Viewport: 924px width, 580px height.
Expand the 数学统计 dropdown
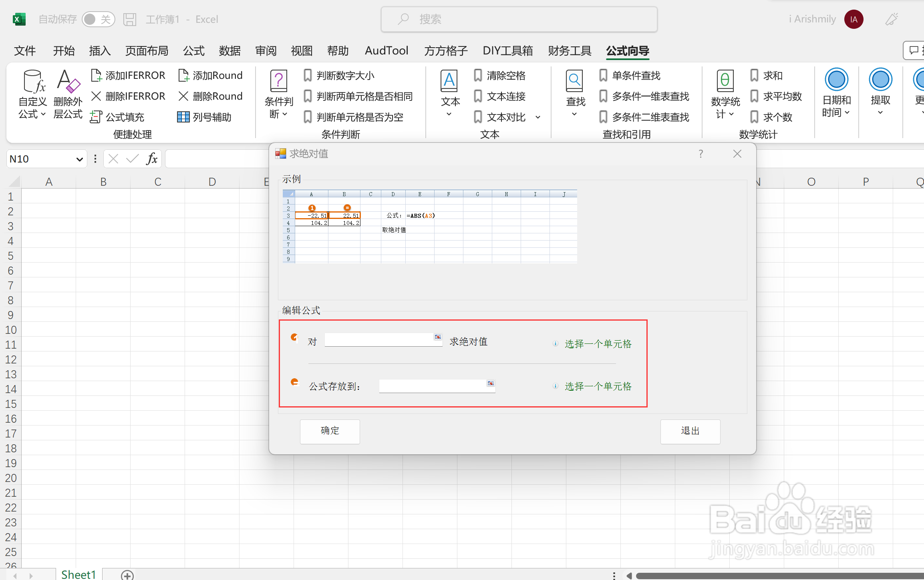[x=725, y=95]
